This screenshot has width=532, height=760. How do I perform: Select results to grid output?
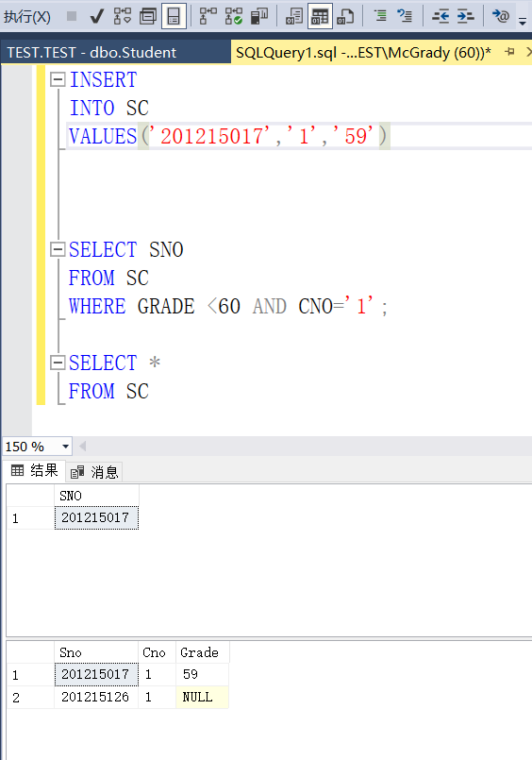pos(320,16)
